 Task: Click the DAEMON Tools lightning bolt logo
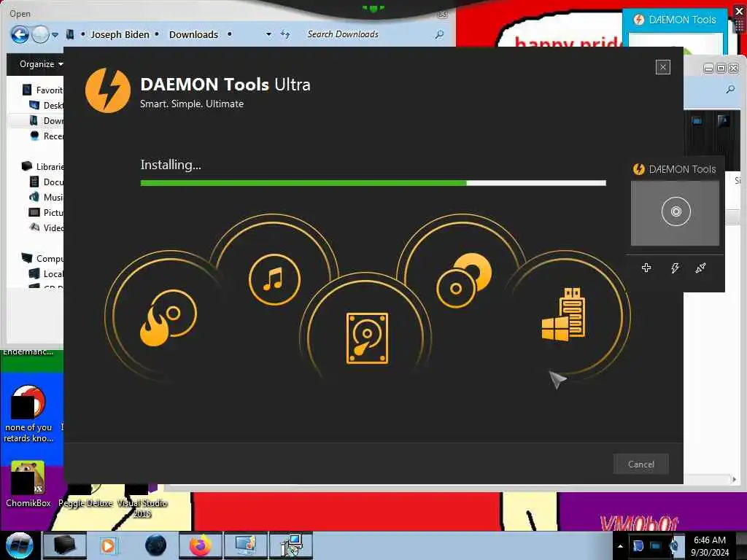108,90
